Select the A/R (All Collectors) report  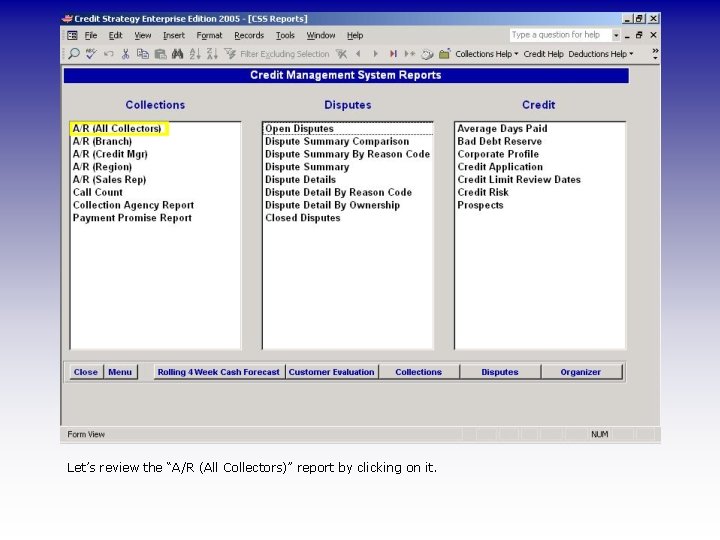(x=117, y=129)
